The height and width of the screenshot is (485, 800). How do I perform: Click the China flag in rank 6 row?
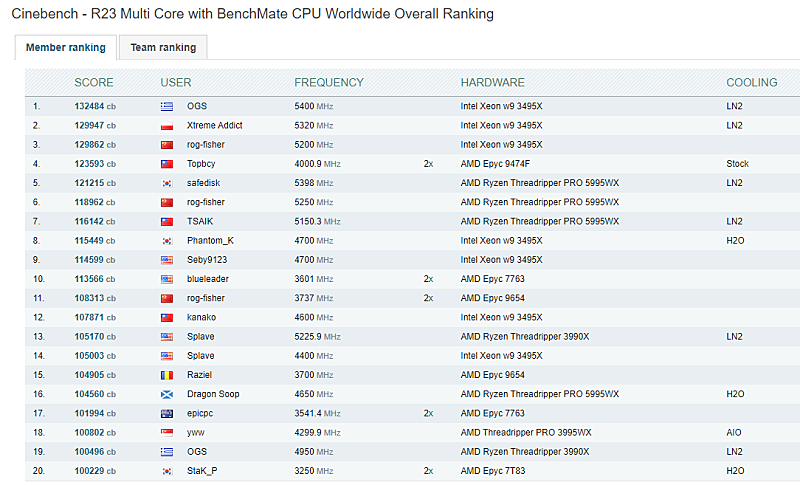(167, 202)
